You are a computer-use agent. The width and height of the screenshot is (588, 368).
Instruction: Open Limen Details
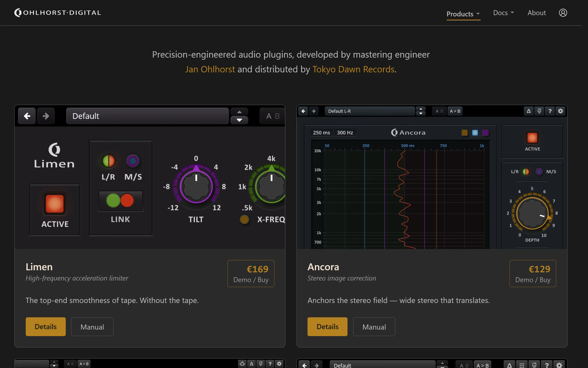click(46, 327)
